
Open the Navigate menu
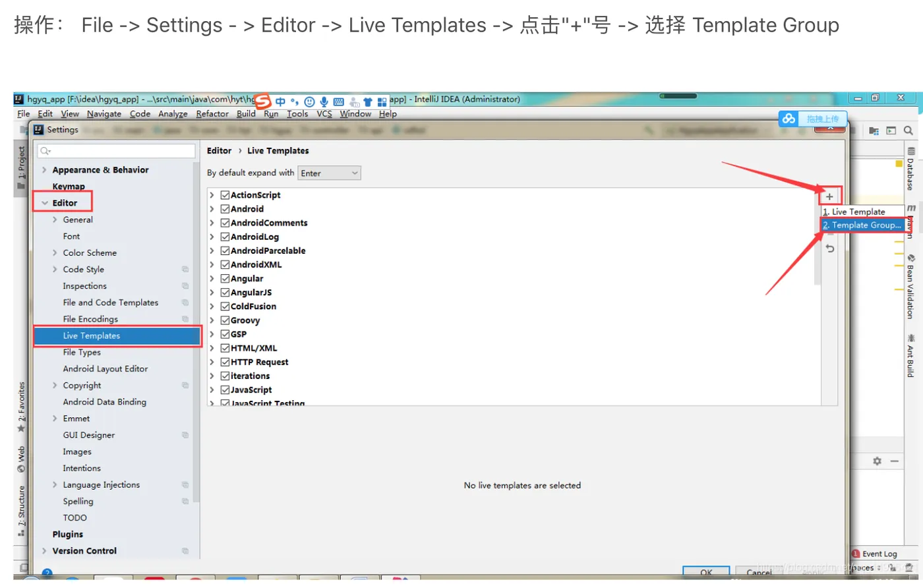(x=104, y=113)
